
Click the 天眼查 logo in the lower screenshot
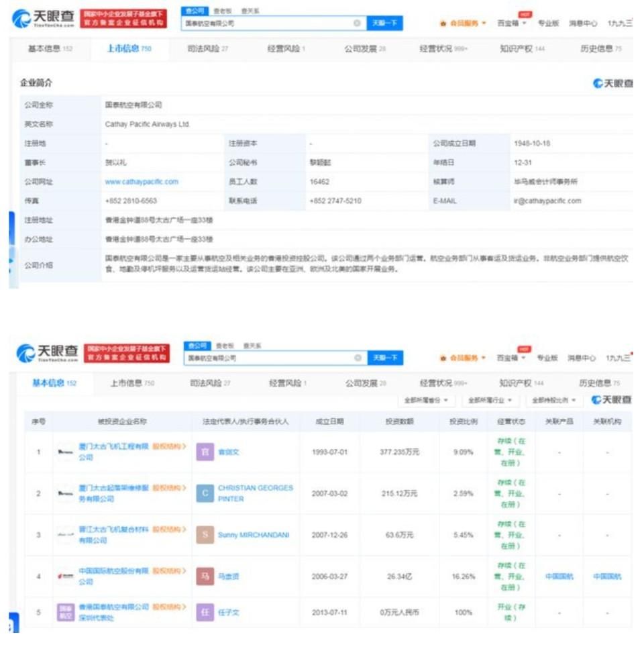tap(47, 353)
